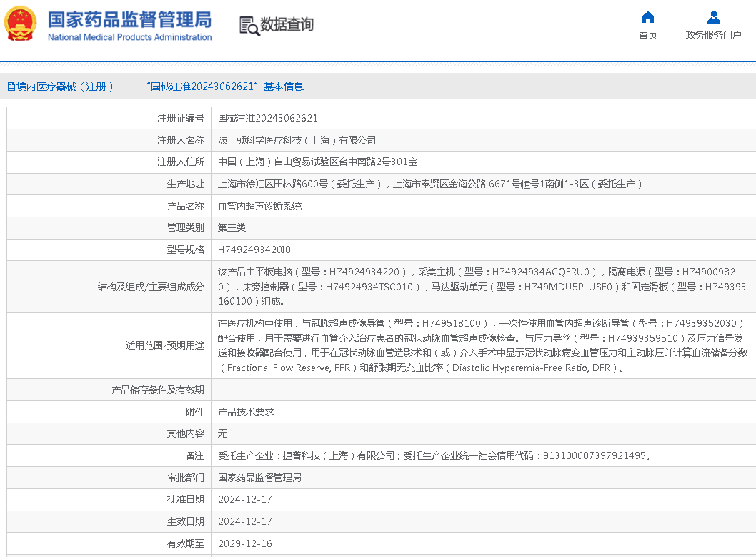
Task: Click registrant name 波士顿科学医疗科技(上海)有限公司
Action: pos(297,140)
